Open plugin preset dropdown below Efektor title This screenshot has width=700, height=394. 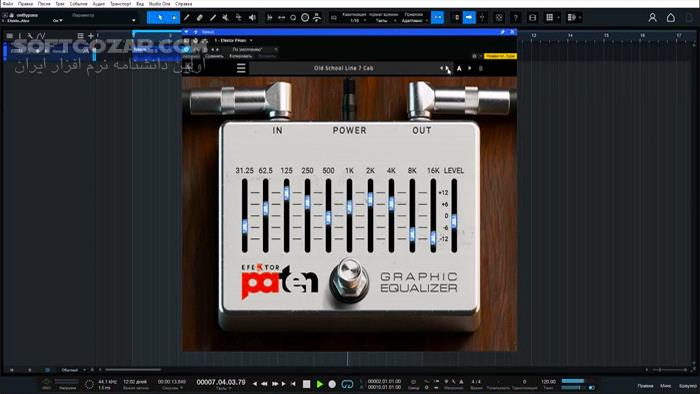(x=254, y=50)
